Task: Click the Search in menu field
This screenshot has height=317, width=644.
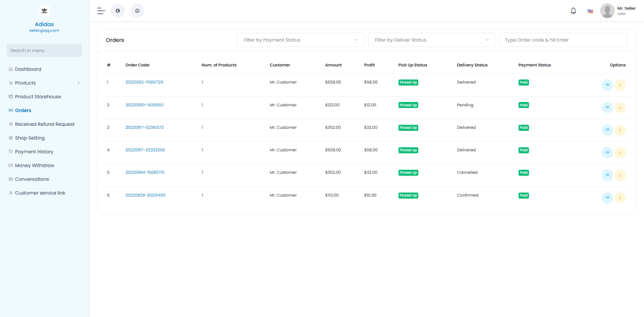Action: pyautogui.click(x=44, y=50)
